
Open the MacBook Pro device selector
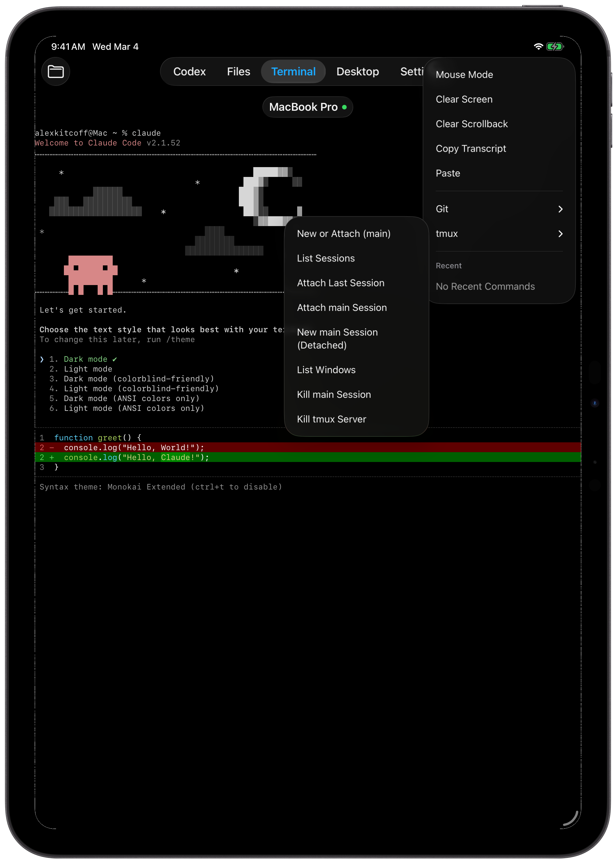tap(303, 107)
